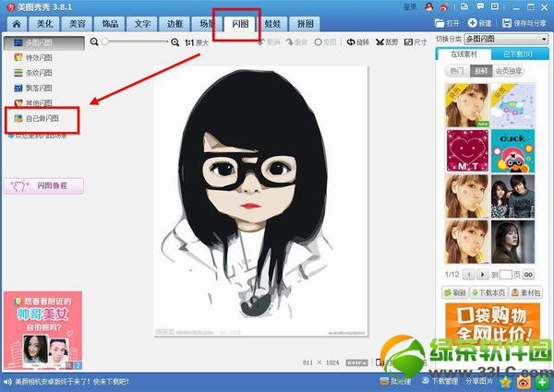Click the speaker announcement icon
This screenshot has width=554, height=392.
(7, 382)
